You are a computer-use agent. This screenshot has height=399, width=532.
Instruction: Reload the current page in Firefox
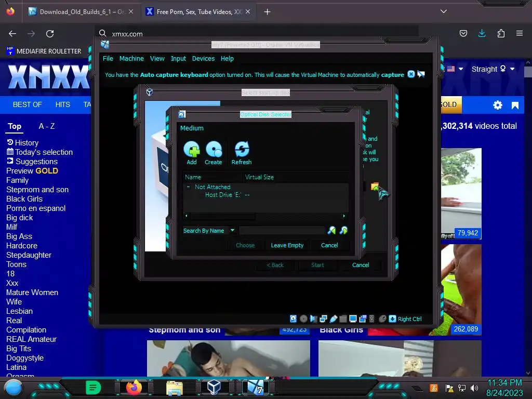click(x=50, y=34)
